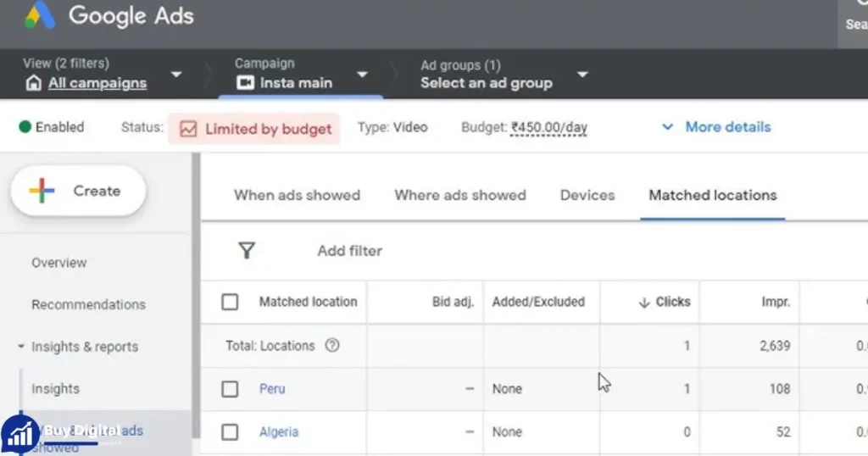Open Insights in the sidebar
This screenshot has width=868, height=456.
pyautogui.click(x=55, y=388)
